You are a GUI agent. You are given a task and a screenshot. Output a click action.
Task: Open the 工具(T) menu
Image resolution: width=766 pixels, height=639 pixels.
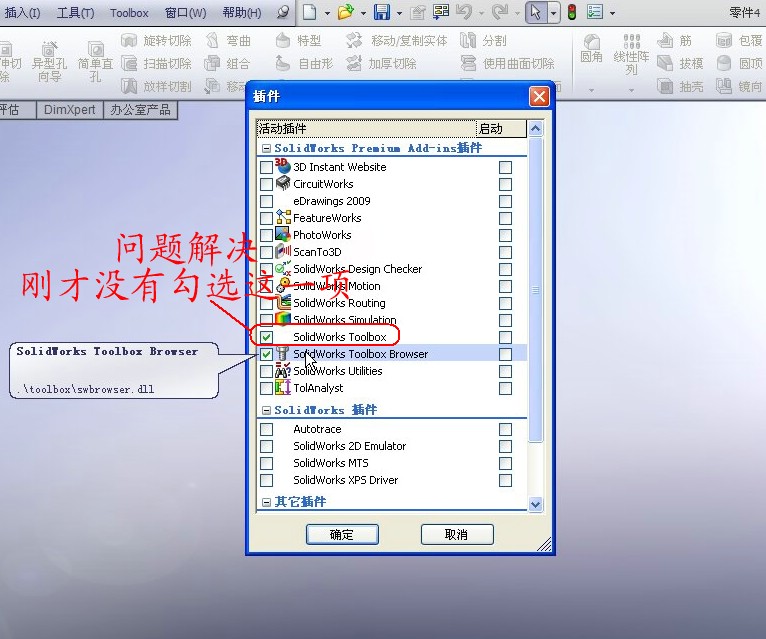75,13
